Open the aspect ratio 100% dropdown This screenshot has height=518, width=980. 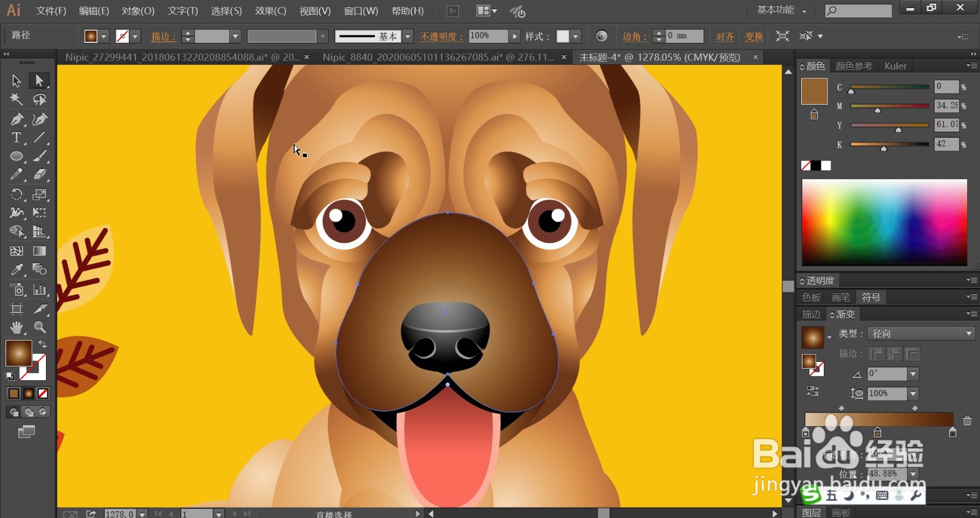[x=913, y=393]
